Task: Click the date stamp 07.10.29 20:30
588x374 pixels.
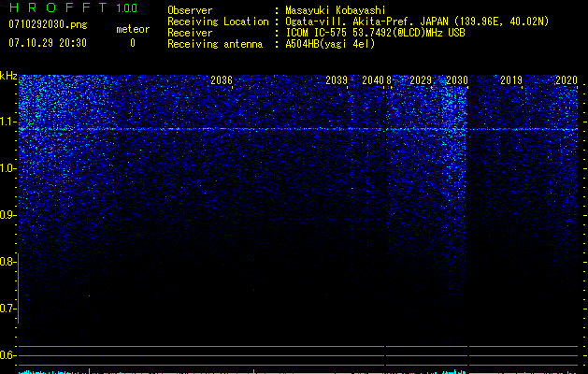Action: (48, 43)
